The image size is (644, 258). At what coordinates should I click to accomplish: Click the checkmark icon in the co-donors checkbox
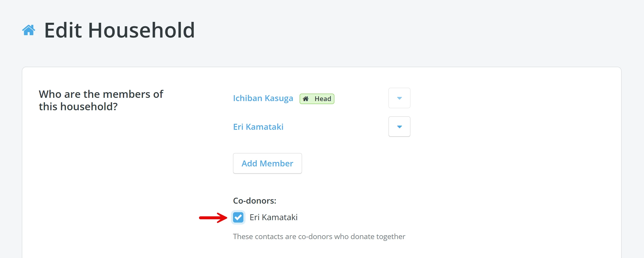click(238, 218)
